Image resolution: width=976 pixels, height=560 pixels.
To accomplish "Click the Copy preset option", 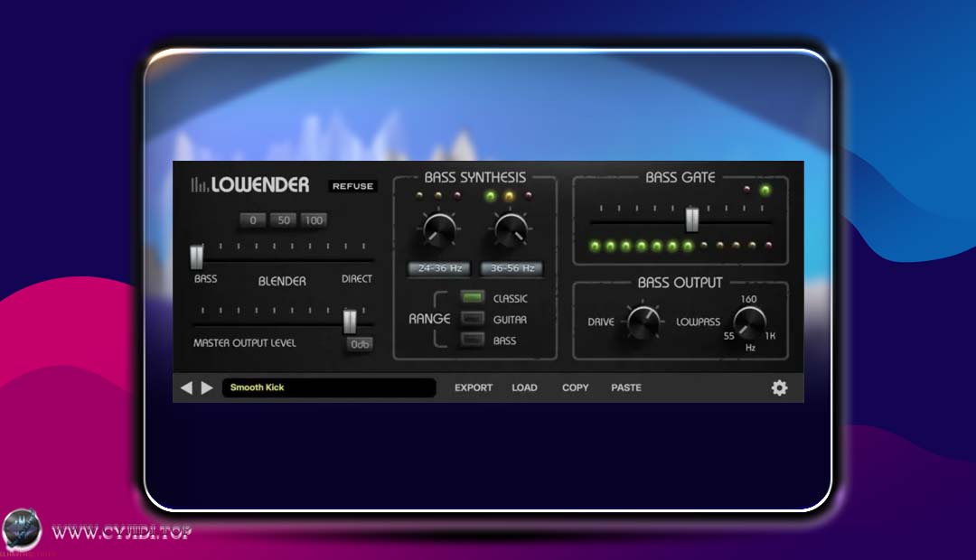I will point(575,387).
